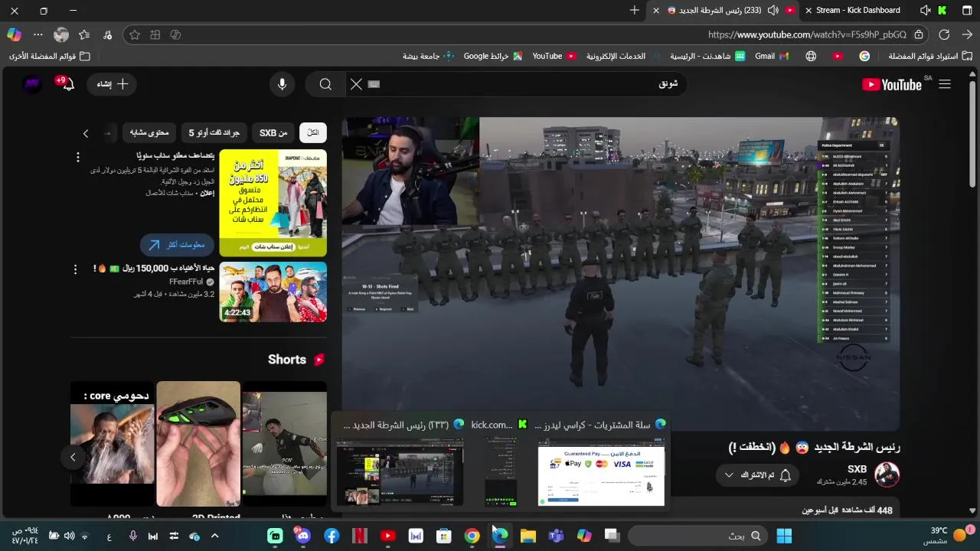Open the Edge tab actions menu
The image size is (980, 551).
click(x=965, y=10)
